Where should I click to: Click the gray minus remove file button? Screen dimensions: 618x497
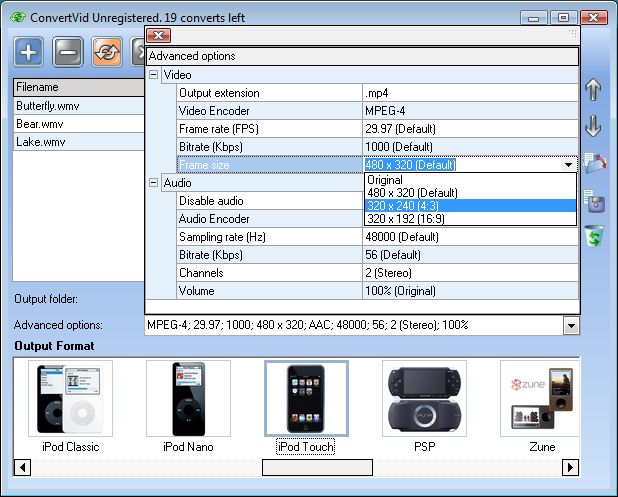68,51
